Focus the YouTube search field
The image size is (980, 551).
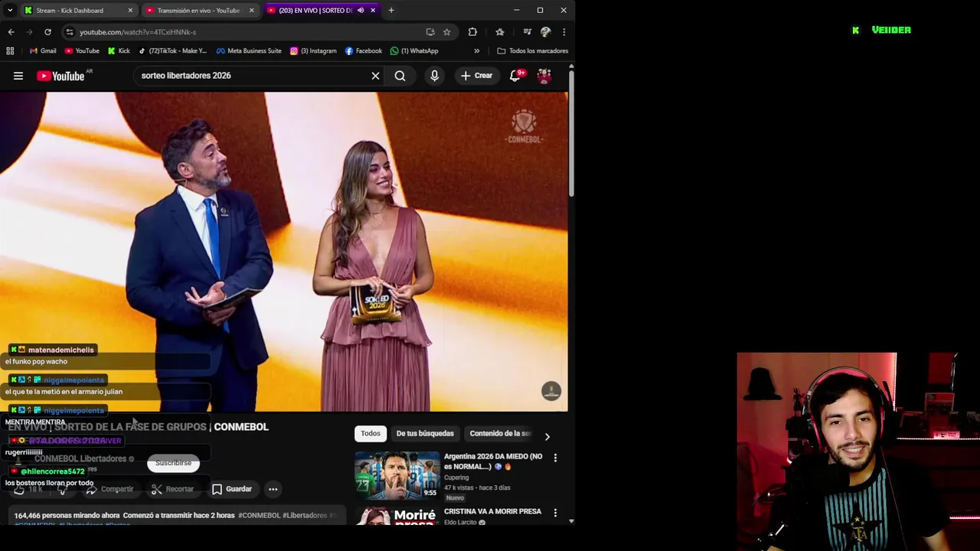(252, 76)
